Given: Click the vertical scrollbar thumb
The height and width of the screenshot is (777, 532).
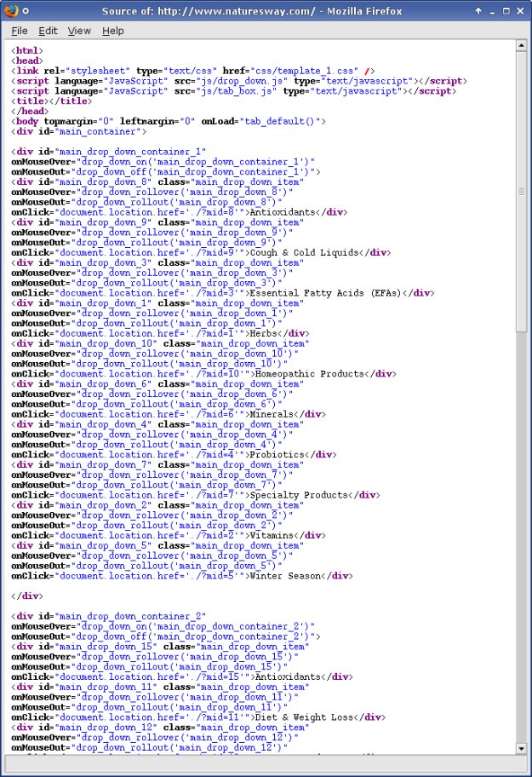Looking at the screenshot, I should coord(521,192).
